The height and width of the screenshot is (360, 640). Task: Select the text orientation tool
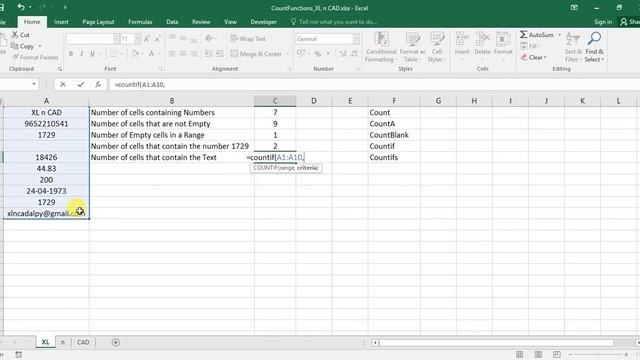(209, 38)
